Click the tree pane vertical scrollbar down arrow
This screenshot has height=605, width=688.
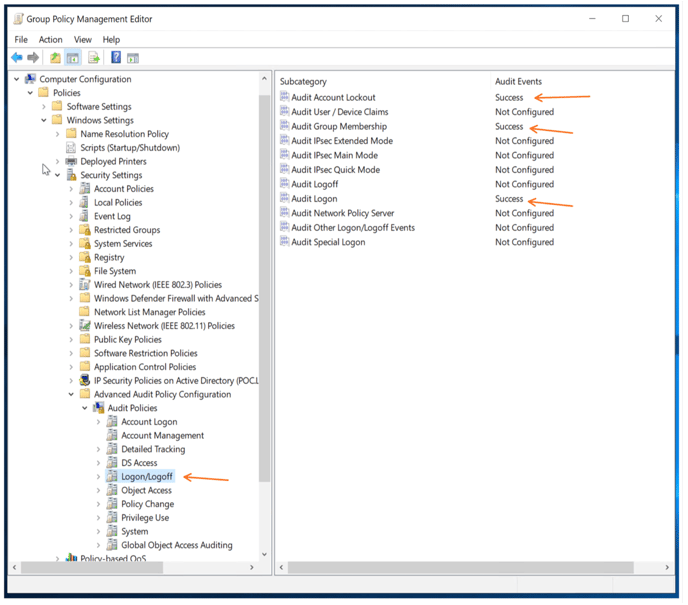[x=265, y=554]
